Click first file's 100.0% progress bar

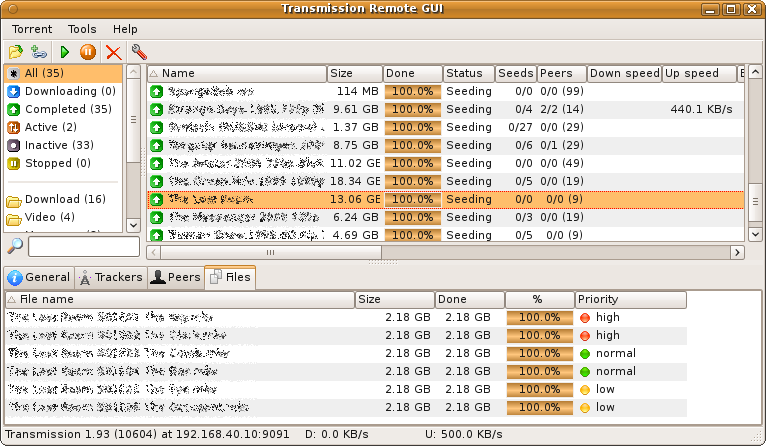540,318
